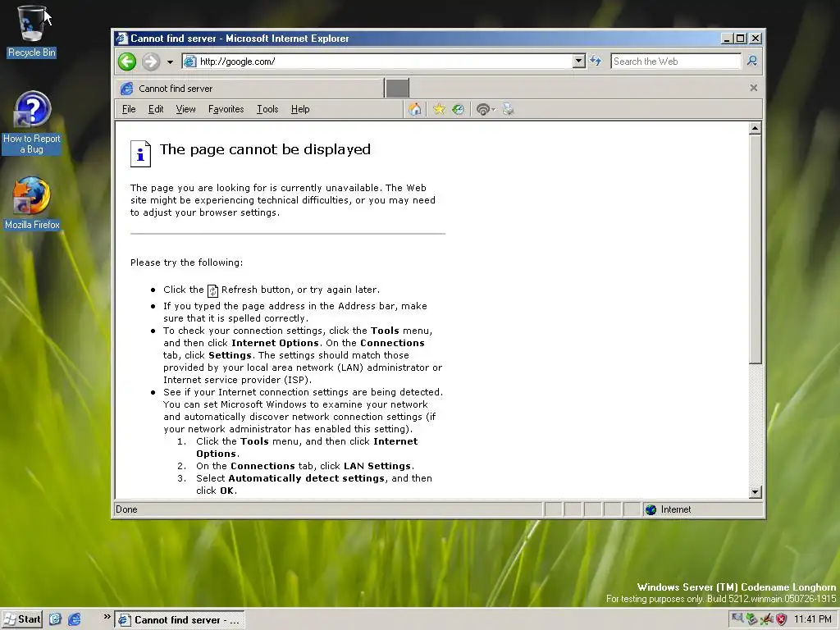Focus the Search the Web box
The image size is (840, 630).
point(676,62)
